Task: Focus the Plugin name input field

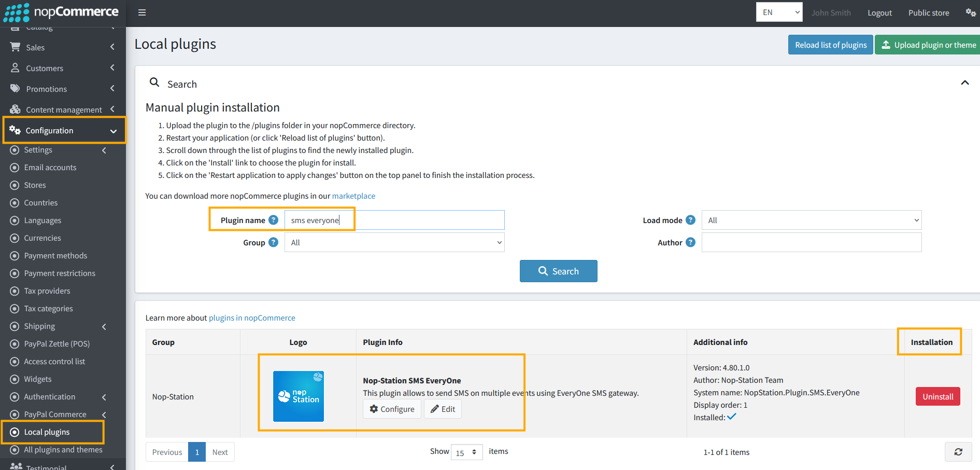Action: (x=394, y=220)
